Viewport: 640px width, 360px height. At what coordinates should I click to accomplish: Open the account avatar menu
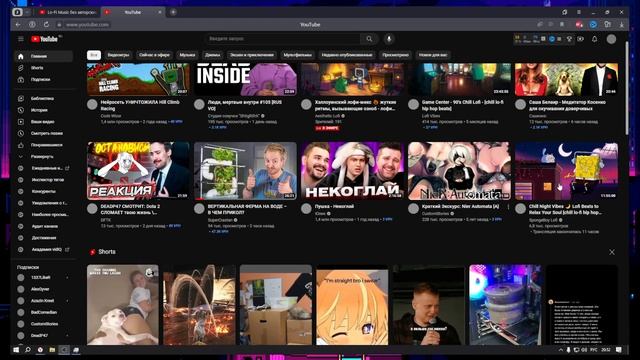pos(611,39)
